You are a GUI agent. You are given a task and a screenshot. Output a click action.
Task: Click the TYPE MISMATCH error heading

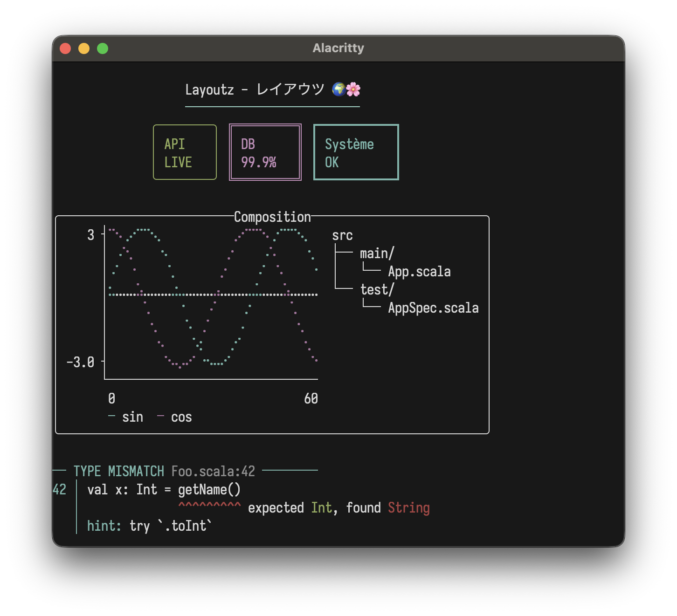point(118,471)
